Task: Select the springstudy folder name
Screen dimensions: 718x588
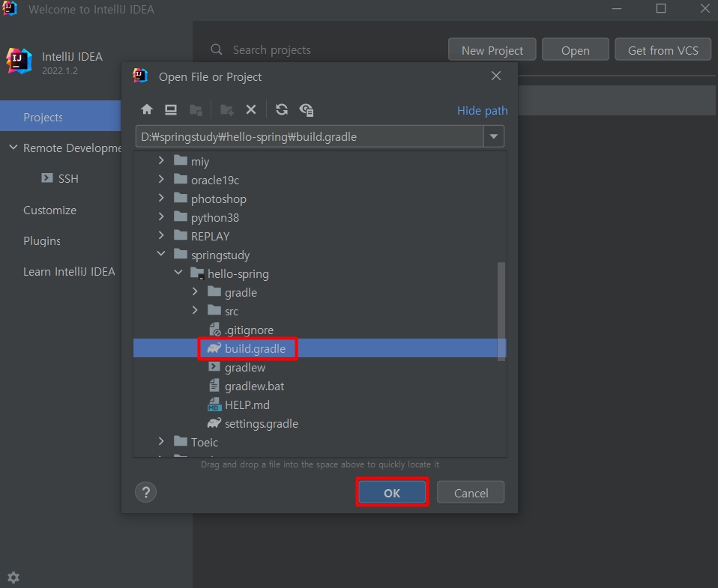Action: click(x=220, y=255)
